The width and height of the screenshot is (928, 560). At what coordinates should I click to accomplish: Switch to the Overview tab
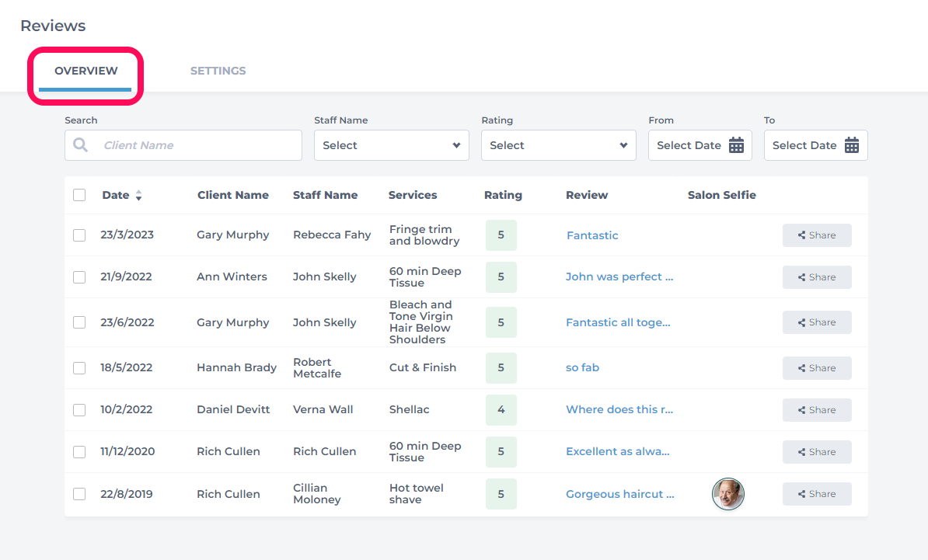pyautogui.click(x=85, y=71)
